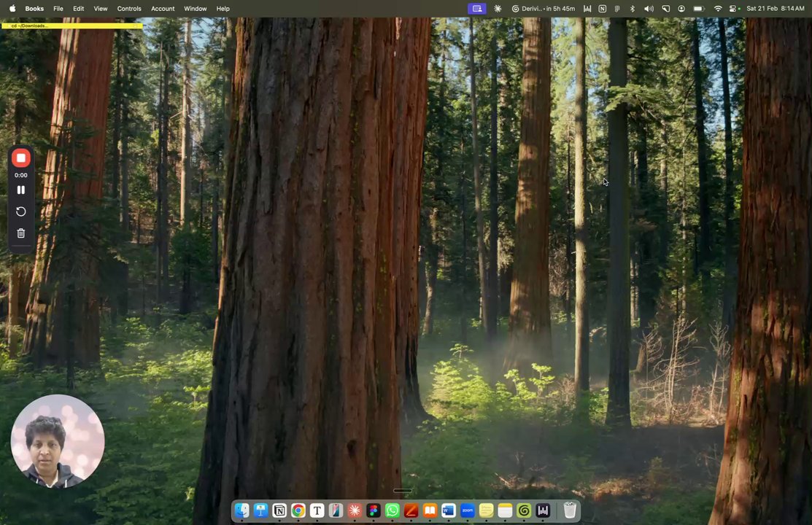Click the yellow 'cd ~/Downloads' sticky note bar
The image size is (812, 525).
click(72, 26)
